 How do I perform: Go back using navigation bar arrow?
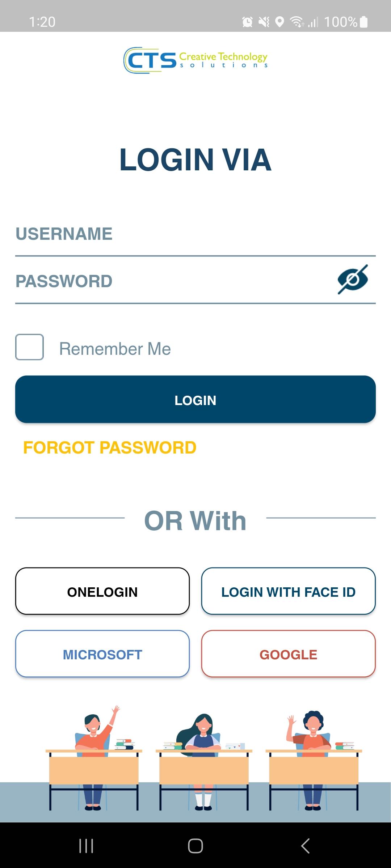click(x=305, y=846)
